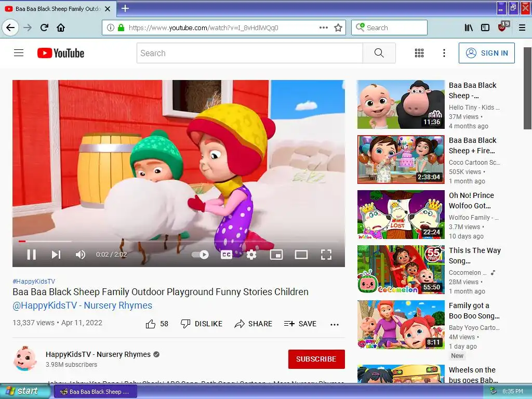Image resolution: width=532 pixels, height=399 pixels.
Task: Click the YouTube magnifier search button
Action: pyautogui.click(x=379, y=53)
